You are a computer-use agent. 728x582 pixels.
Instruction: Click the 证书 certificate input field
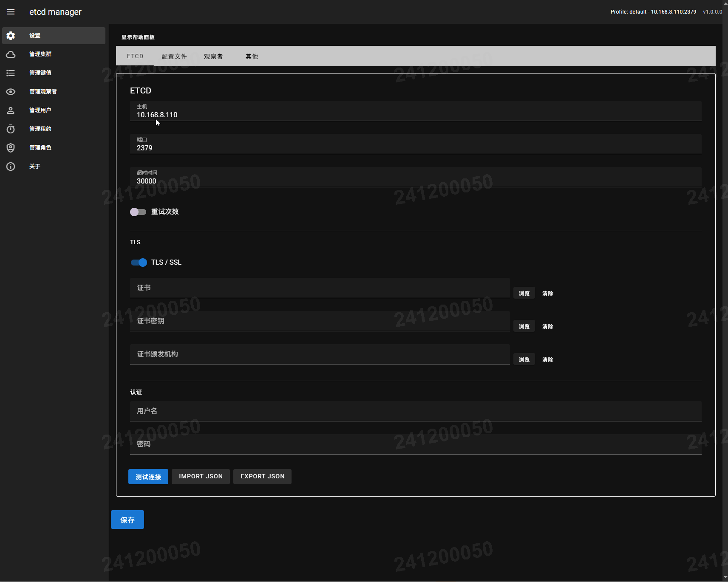click(x=320, y=288)
